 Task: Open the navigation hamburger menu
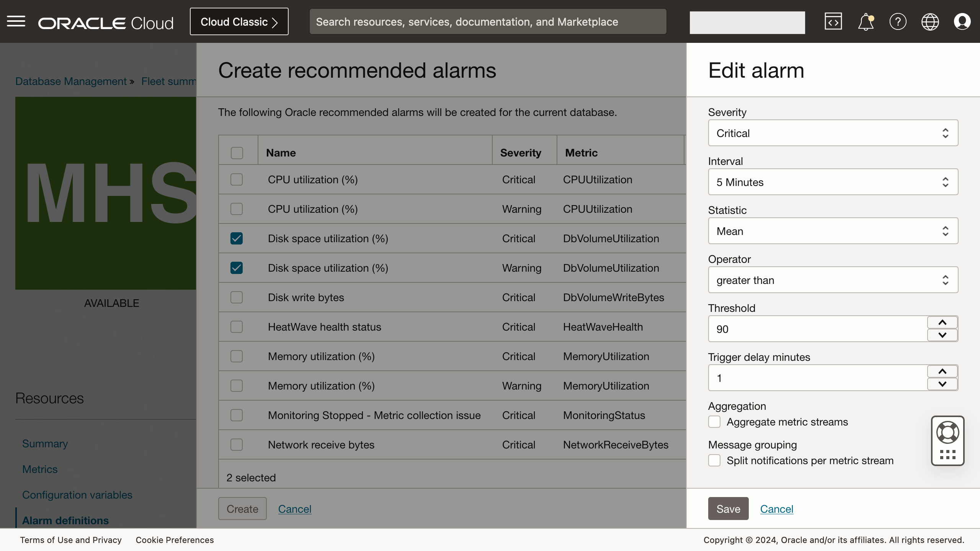click(16, 21)
